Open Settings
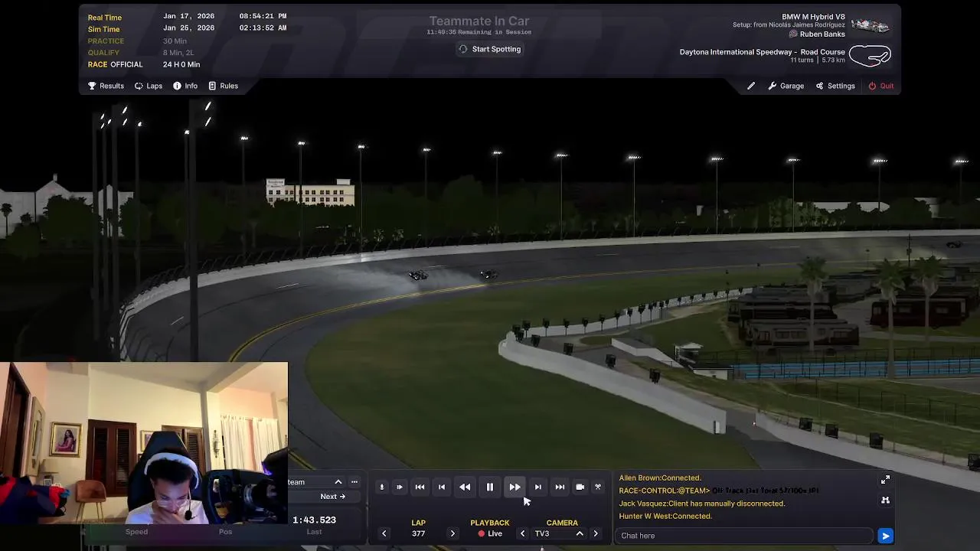The height and width of the screenshot is (551, 980). tap(835, 86)
